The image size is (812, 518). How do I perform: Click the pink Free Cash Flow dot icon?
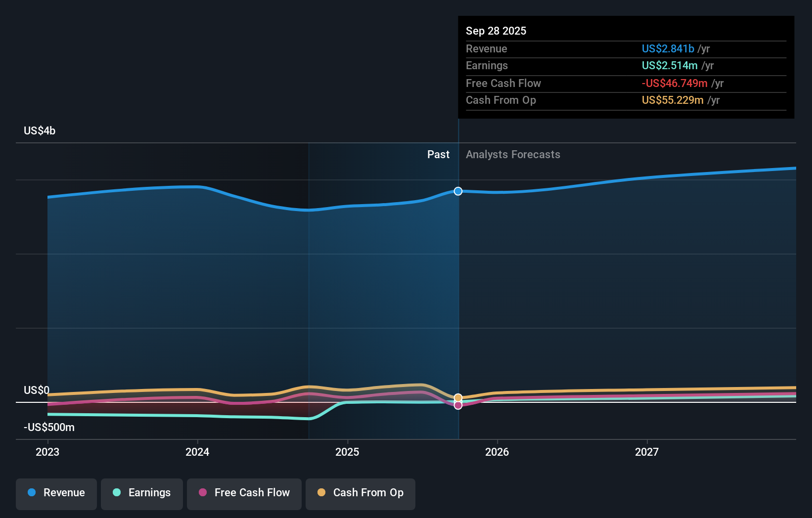click(x=203, y=493)
